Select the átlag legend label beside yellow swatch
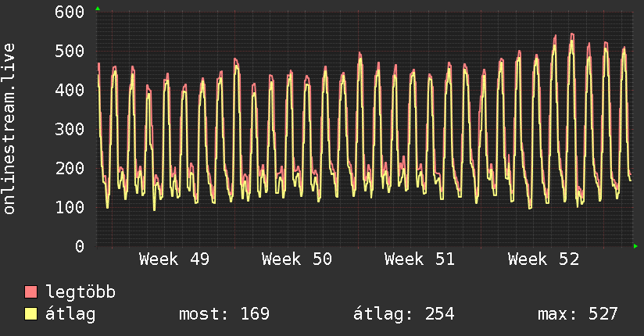Screen dimensions: 644x336 70,314
